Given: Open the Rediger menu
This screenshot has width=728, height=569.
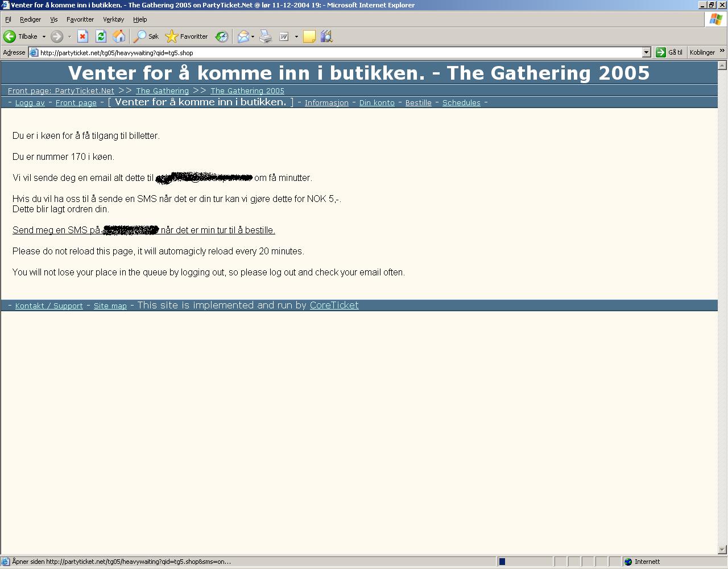Looking at the screenshot, I should pos(30,19).
